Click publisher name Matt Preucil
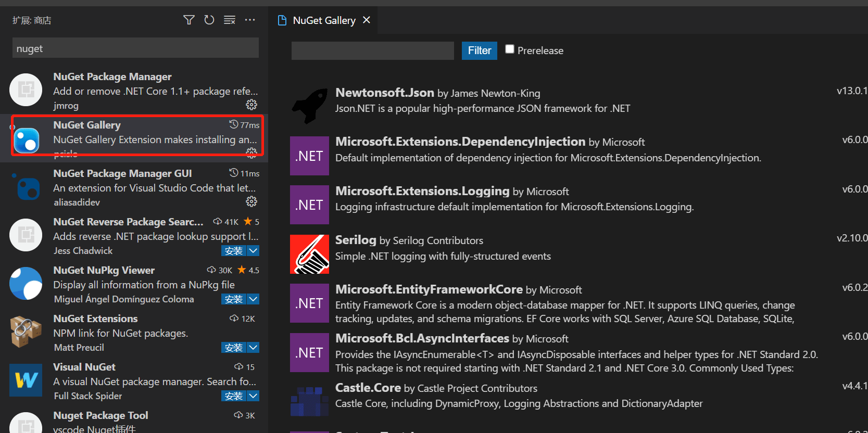 pos(79,348)
